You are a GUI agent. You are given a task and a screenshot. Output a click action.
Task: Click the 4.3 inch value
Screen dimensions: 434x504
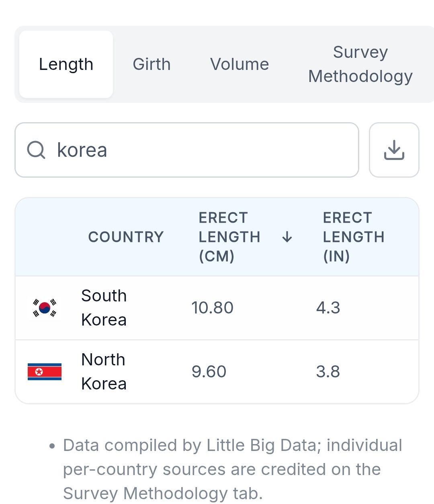328,308
